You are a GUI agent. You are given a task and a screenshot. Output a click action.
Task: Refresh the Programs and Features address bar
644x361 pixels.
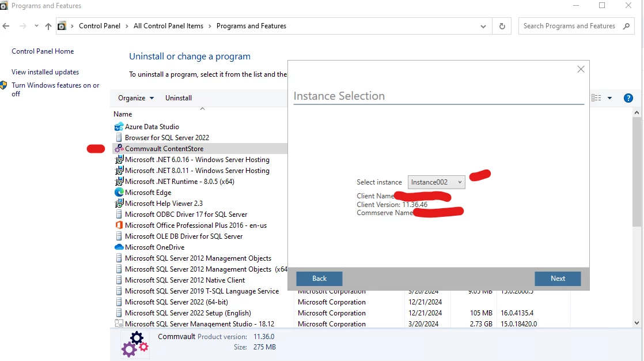[x=502, y=26]
